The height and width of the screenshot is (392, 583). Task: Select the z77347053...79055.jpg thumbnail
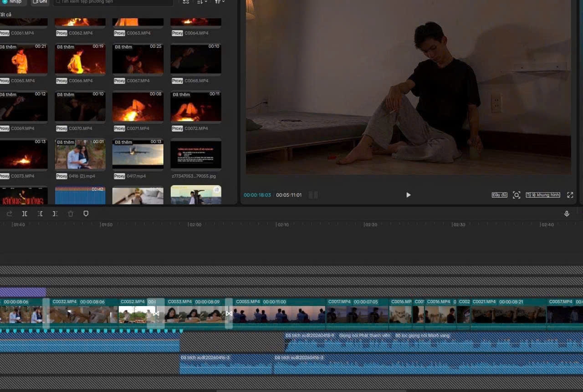click(x=196, y=154)
